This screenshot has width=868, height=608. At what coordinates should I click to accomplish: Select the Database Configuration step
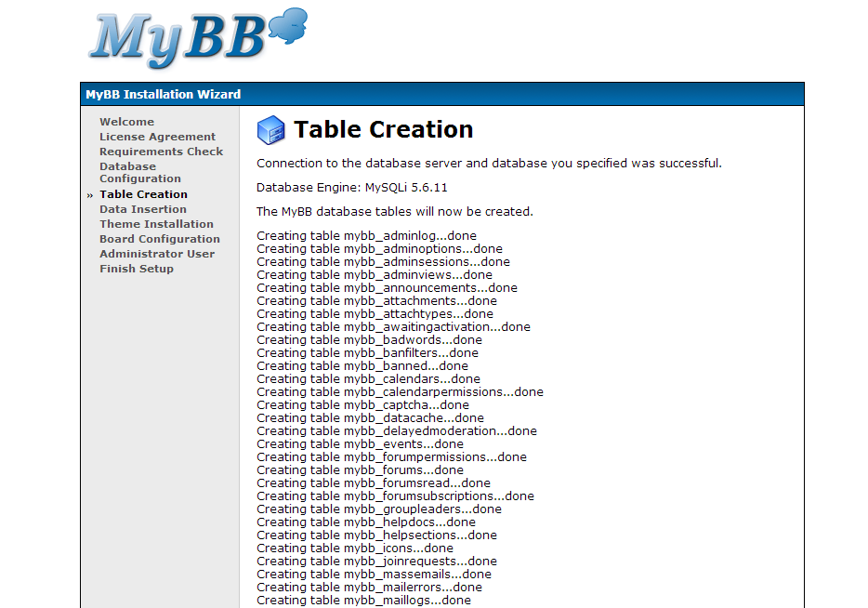(x=140, y=173)
